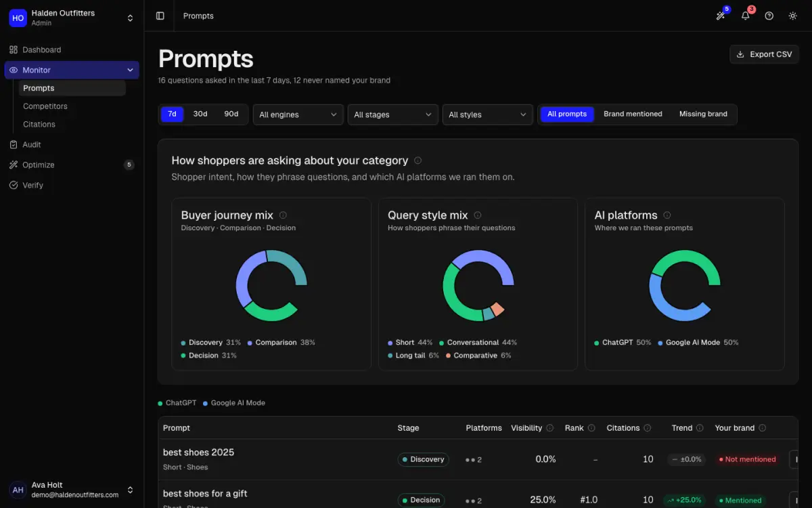
Task: Click the +25.0% trend badge
Action: (685, 500)
